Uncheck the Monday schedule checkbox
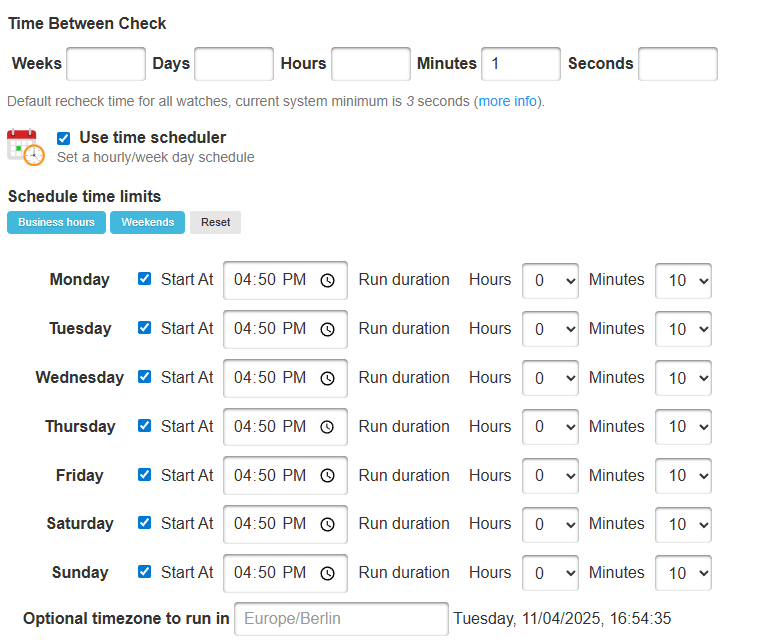Viewport: 779px width, 644px height. point(145,280)
